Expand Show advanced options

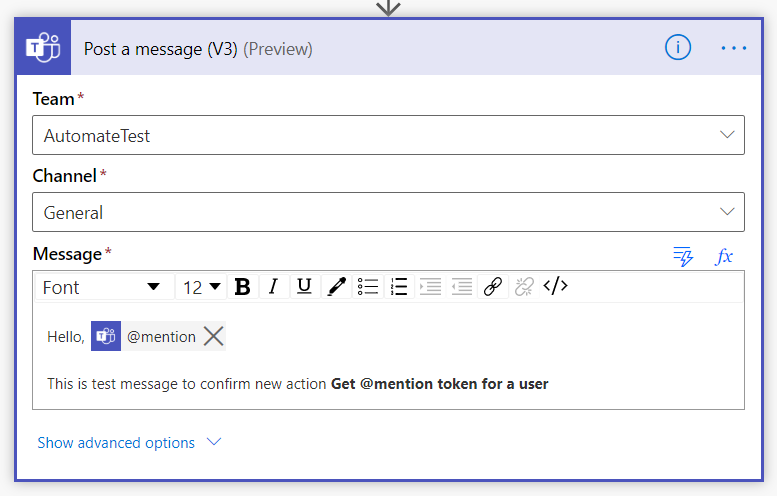click(129, 442)
